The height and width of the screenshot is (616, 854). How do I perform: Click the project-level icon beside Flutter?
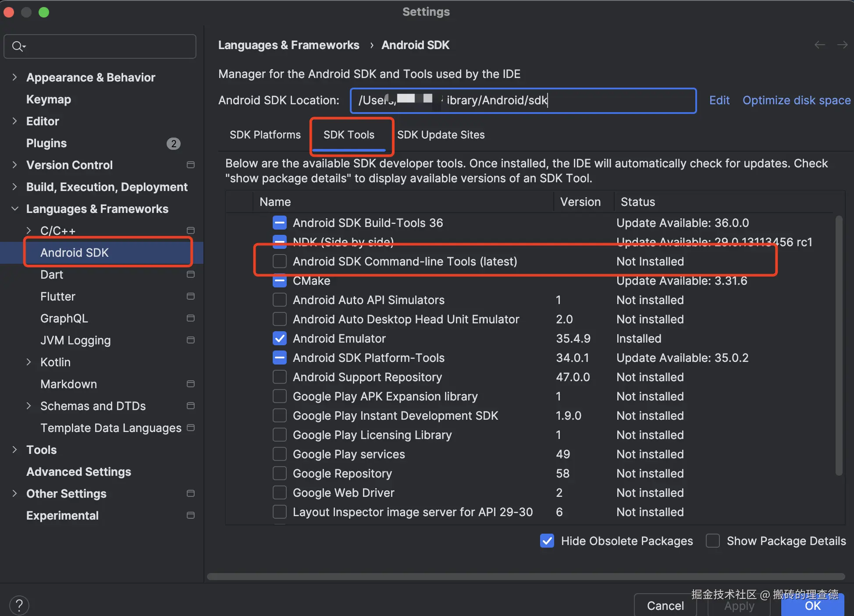pyautogui.click(x=191, y=296)
